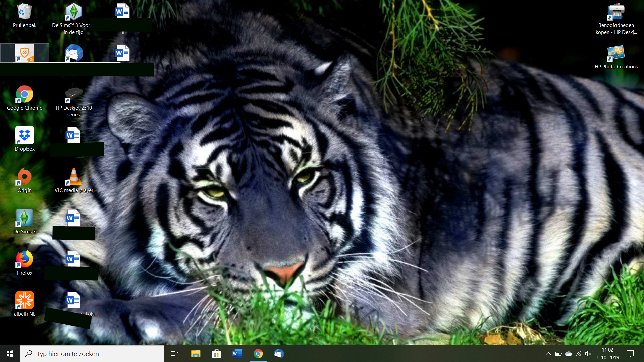Toggle the muted volume speaker icon
Screen dimensions: 644x362
click(x=588, y=354)
